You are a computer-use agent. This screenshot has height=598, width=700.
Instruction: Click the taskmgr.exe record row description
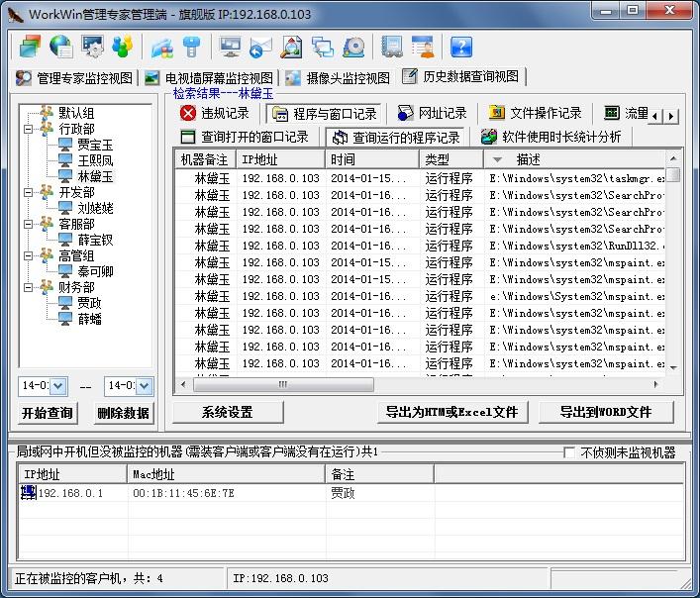point(576,178)
